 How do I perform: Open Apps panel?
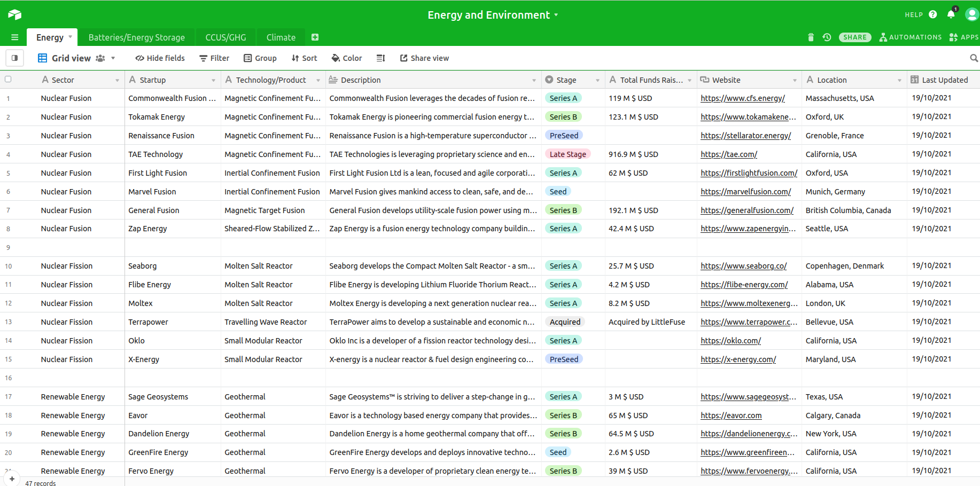[964, 37]
